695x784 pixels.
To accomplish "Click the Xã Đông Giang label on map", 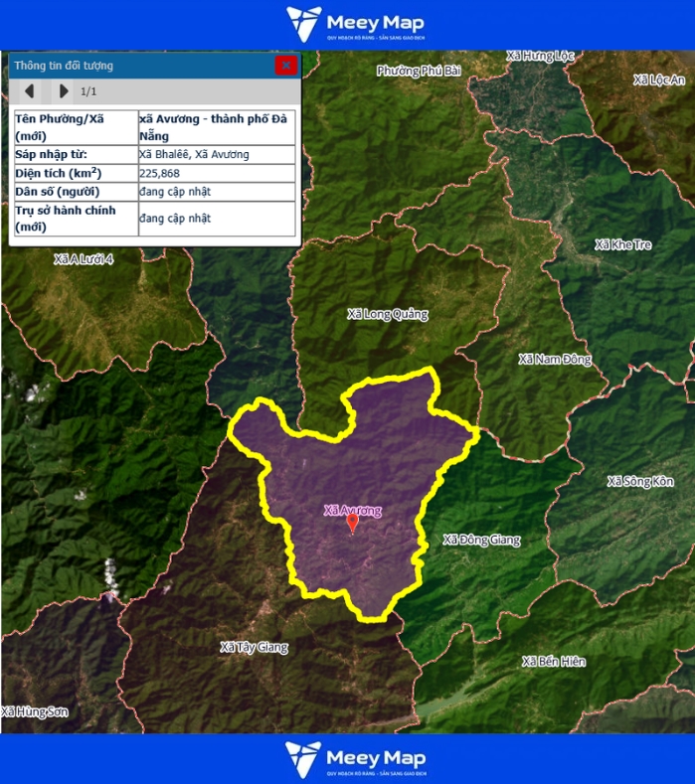I will pyautogui.click(x=481, y=540).
